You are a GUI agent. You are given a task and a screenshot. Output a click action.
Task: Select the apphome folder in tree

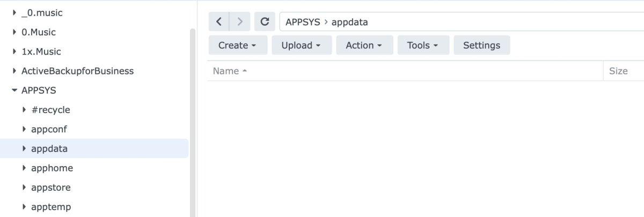(x=52, y=168)
